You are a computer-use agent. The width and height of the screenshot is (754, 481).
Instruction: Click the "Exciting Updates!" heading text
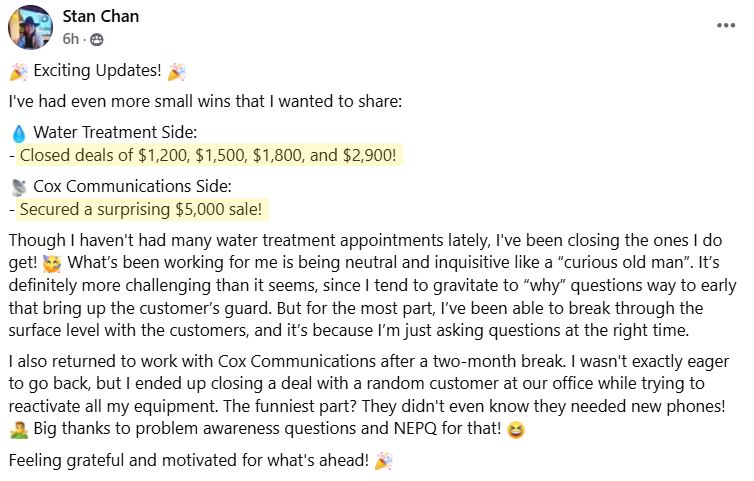tap(98, 72)
